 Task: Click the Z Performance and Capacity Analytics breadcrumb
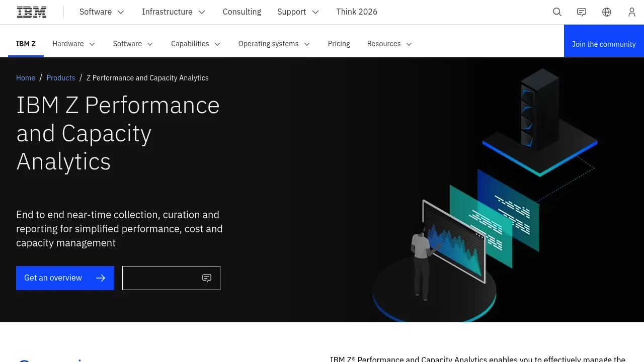point(147,78)
